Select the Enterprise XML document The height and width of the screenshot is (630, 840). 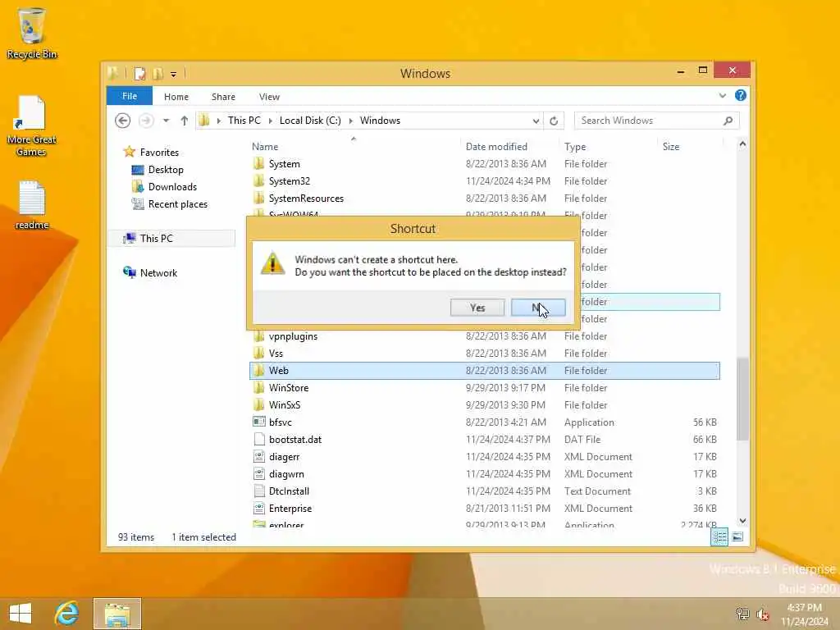290,508
